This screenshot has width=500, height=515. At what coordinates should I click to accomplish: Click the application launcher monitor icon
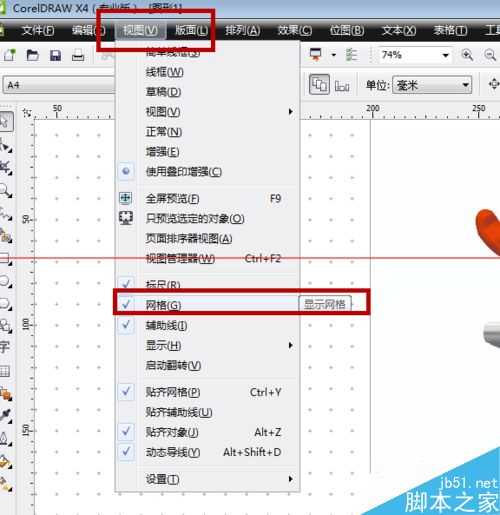pyautogui.click(x=315, y=54)
